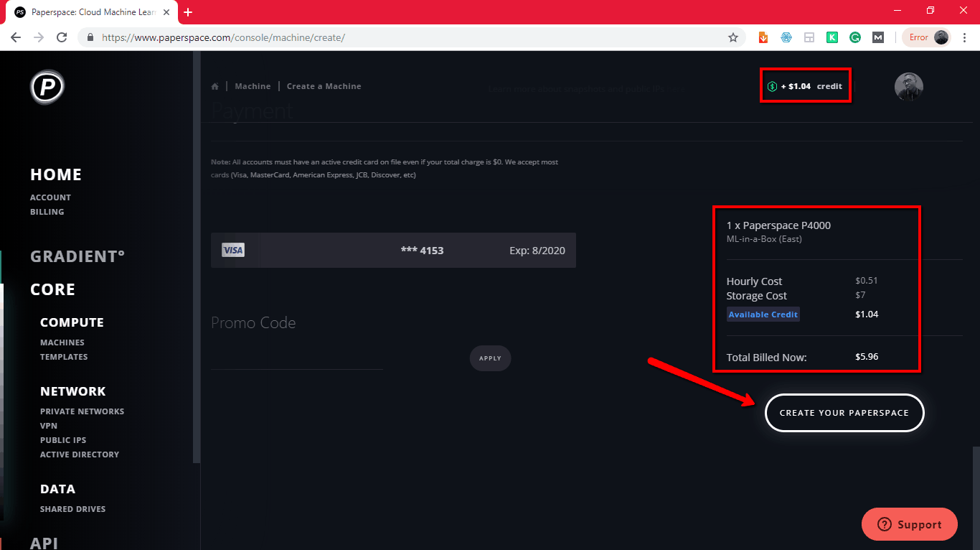Go to the BILLING page
The width and height of the screenshot is (980, 550).
coord(47,212)
